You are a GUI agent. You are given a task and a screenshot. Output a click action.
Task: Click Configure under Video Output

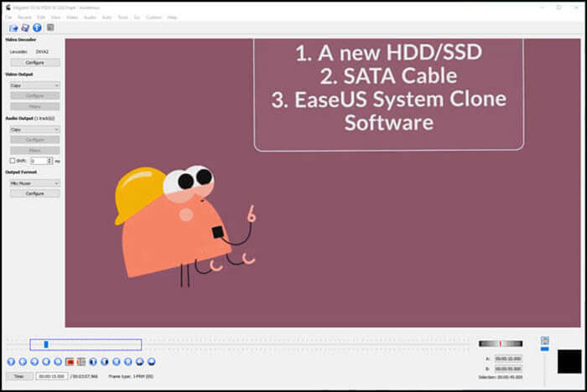[35, 96]
